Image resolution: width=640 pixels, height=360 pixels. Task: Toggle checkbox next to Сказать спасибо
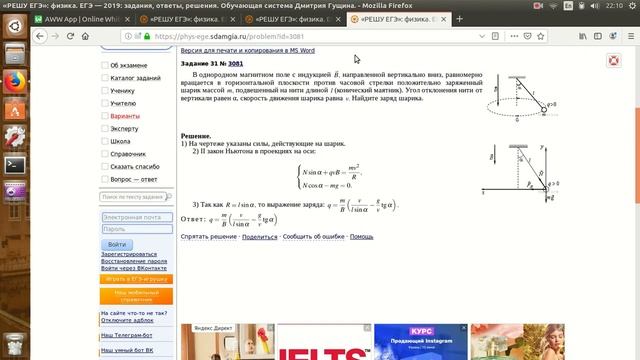click(x=105, y=167)
